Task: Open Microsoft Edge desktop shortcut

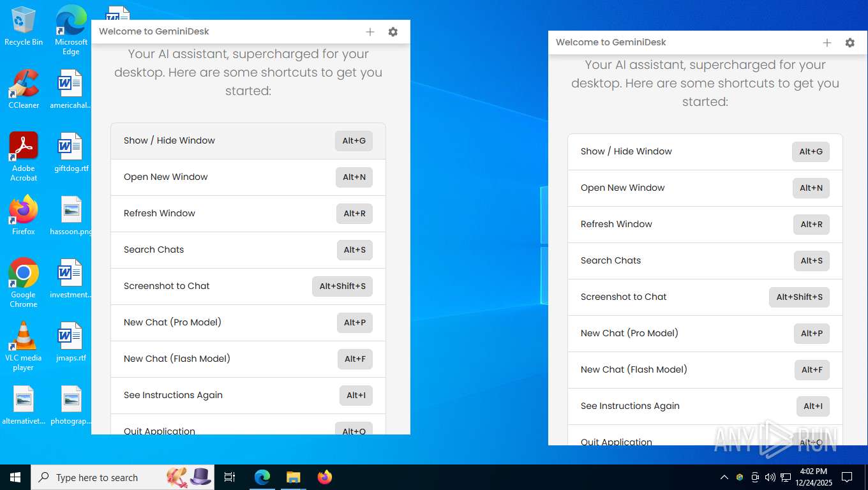Action: click(x=71, y=30)
